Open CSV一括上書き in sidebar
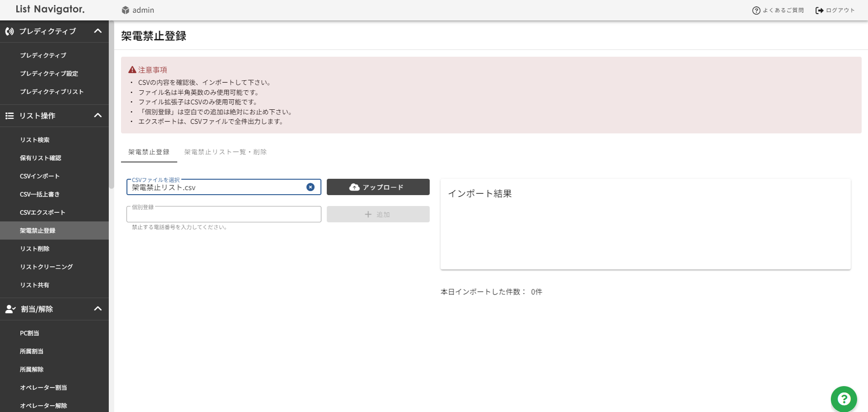The width and height of the screenshot is (868, 412). coord(54,194)
